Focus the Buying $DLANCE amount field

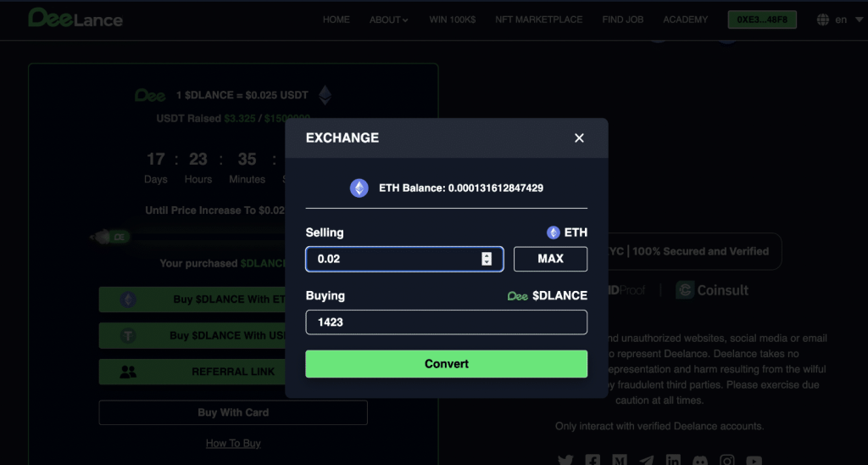pos(446,322)
